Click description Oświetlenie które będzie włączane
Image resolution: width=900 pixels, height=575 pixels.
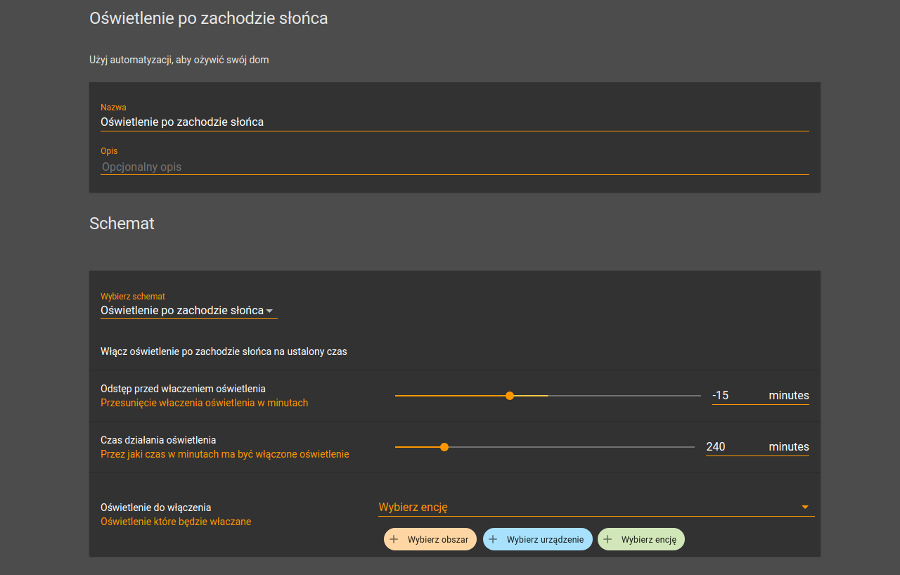point(176,522)
